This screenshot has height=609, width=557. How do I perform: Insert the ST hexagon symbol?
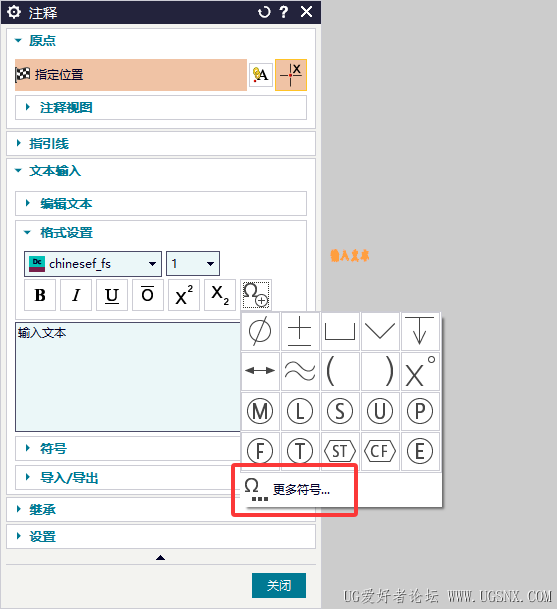[x=340, y=451]
